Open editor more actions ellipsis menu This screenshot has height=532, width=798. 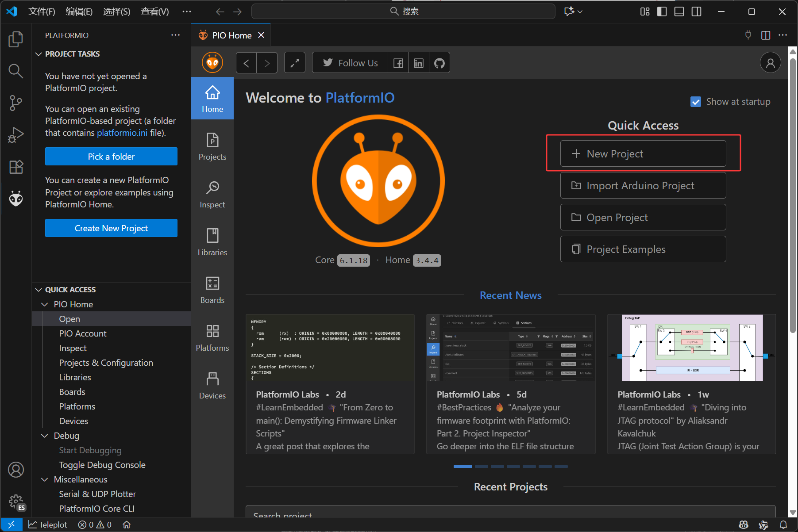coord(783,35)
